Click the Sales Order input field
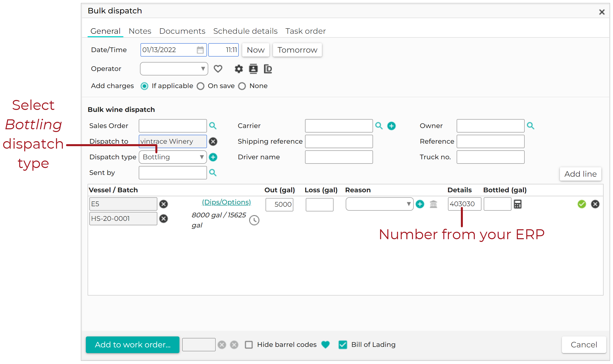Image resolution: width=613 pixels, height=364 pixels. click(x=173, y=126)
